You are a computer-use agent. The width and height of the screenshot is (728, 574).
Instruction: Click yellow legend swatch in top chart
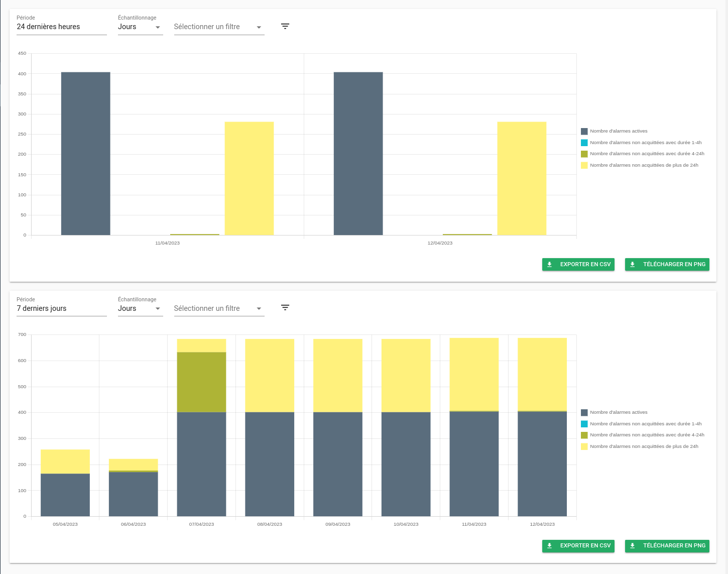coord(584,165)
